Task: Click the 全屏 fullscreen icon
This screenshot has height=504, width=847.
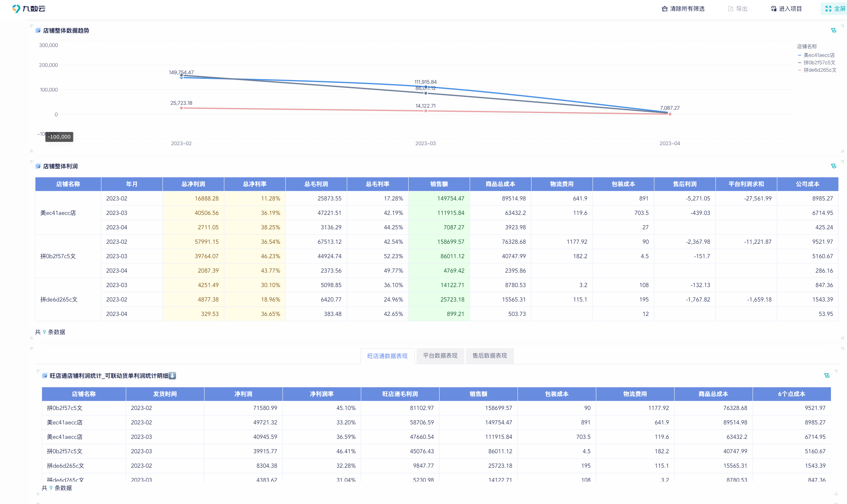Action: click(x=828, y=9)
